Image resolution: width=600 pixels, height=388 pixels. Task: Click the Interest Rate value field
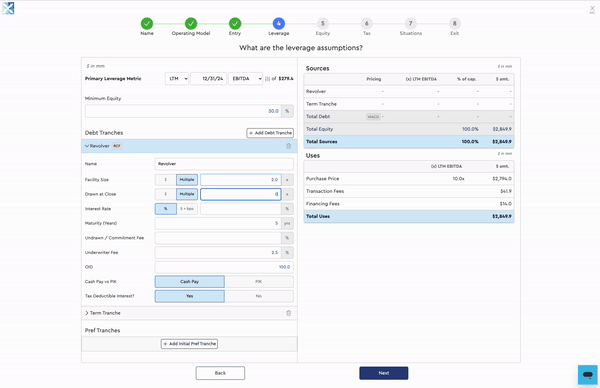pyautogui.click(x=241, y=209)
